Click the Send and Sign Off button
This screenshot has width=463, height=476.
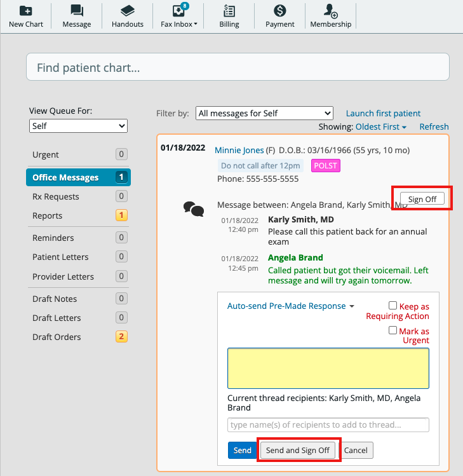(x=298, y=450)
